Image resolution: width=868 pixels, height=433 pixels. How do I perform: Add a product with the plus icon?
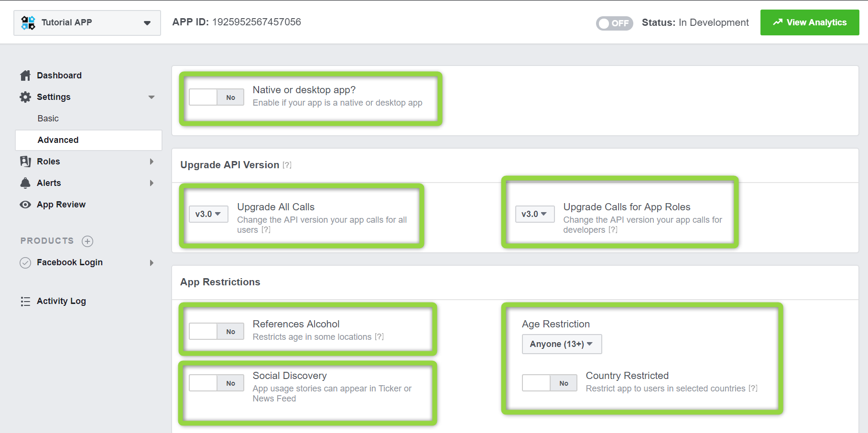(x=87, y=241)
